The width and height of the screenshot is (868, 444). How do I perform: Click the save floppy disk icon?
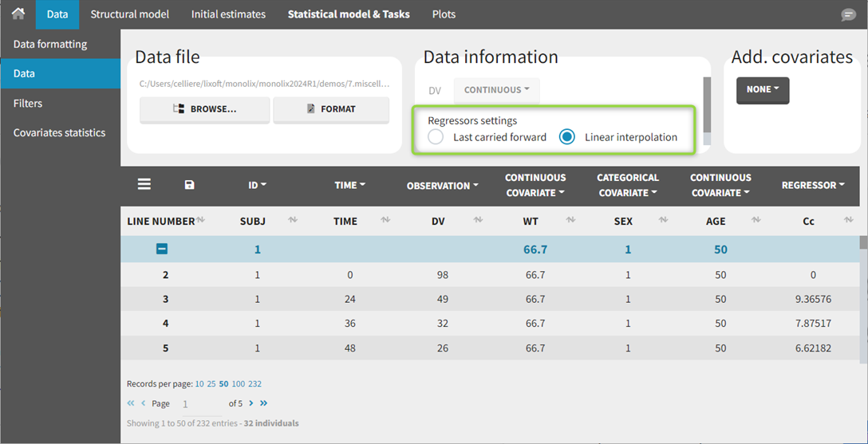tap(189, 185)
